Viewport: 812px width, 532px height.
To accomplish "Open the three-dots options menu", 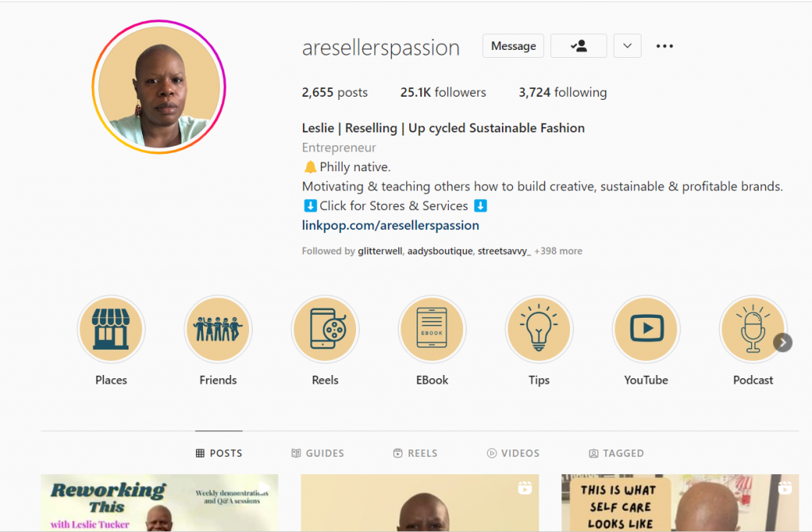I will (665, 46).
